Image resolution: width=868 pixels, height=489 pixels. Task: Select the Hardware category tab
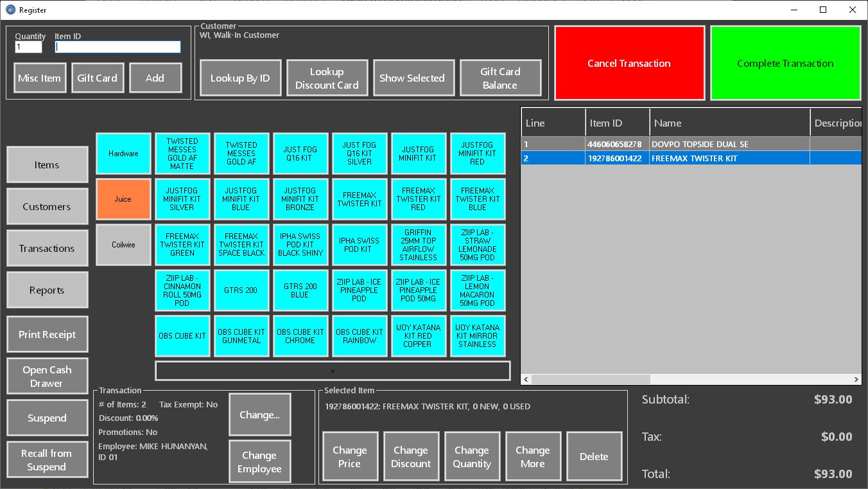click(123, 154)
